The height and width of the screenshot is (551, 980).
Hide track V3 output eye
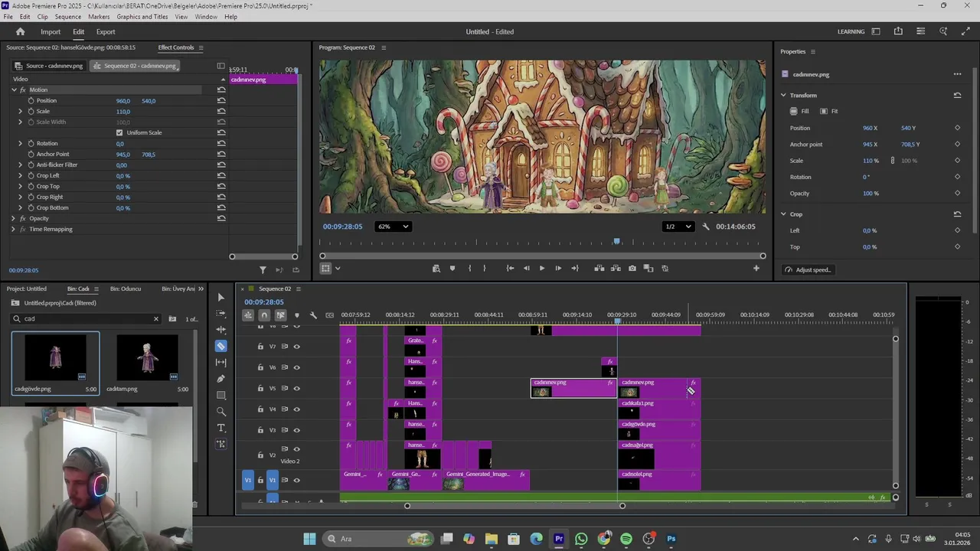[x=296, y=430]
